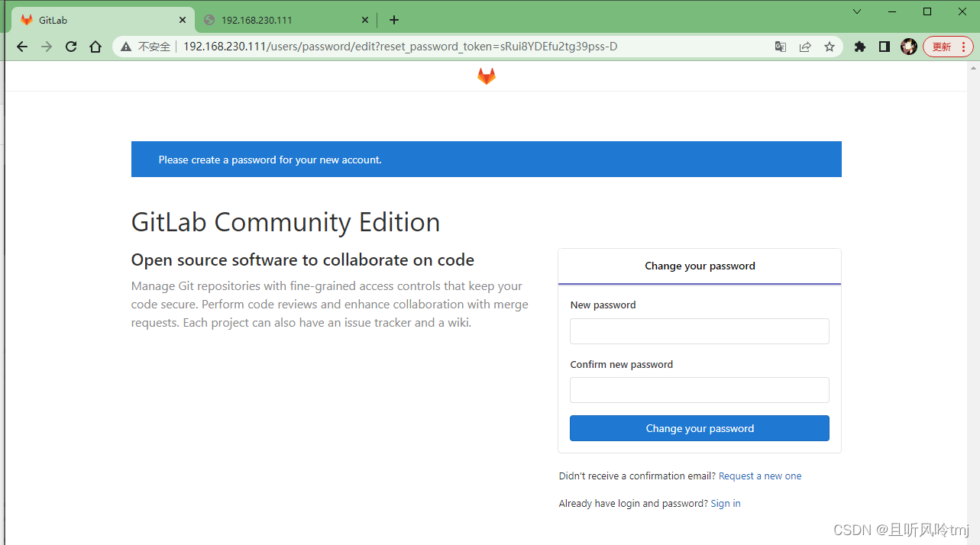Click the New password label text
The width and height of the screenshot is (980, 545).
click(x=603, y=305)
